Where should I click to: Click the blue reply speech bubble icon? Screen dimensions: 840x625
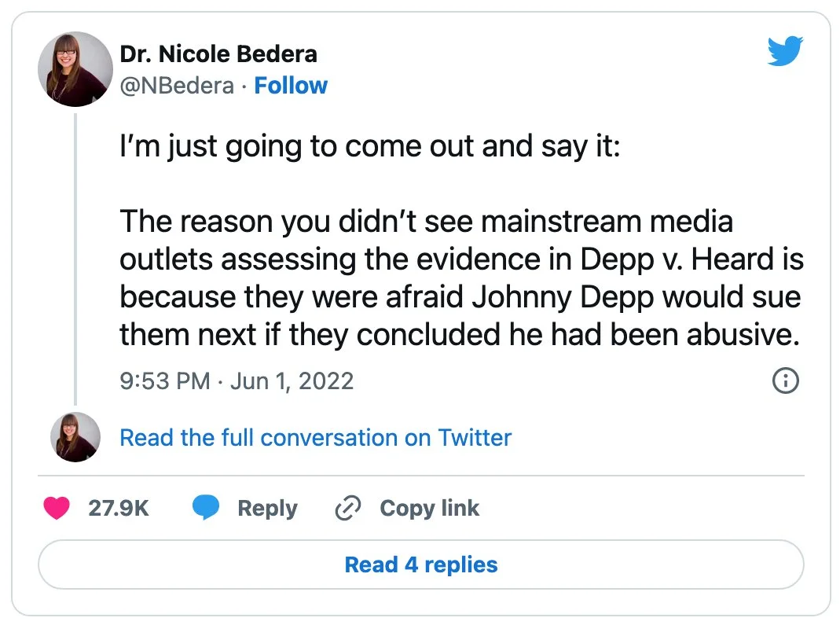(206, 509)
